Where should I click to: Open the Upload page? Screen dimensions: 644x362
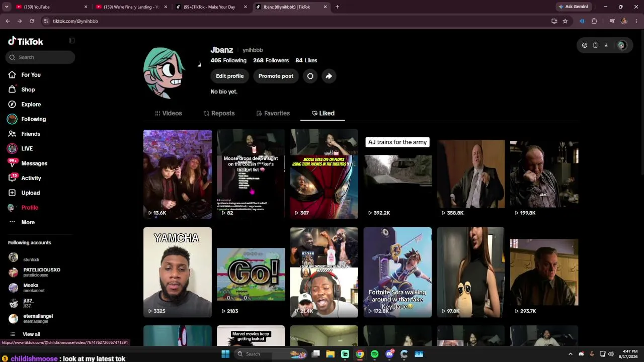[x=31, y=193]
